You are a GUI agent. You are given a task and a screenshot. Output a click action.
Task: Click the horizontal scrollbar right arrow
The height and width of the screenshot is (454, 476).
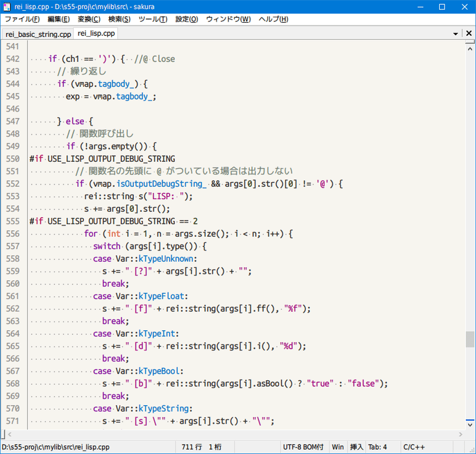[461, 434]
